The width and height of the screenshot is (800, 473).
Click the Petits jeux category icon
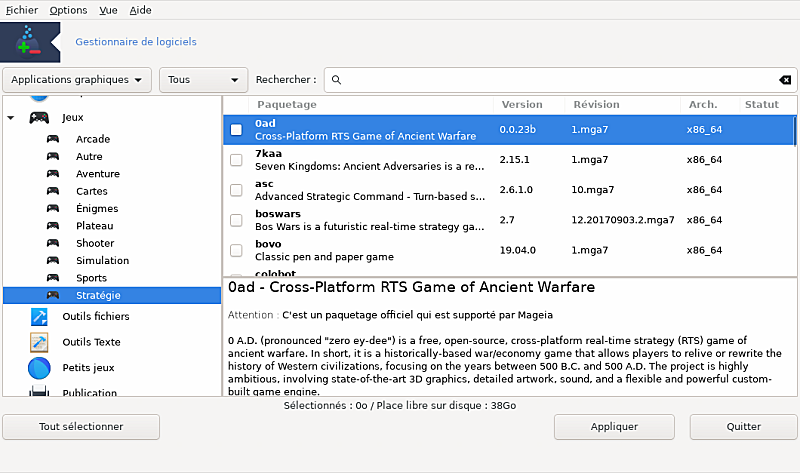pos(39,367)
